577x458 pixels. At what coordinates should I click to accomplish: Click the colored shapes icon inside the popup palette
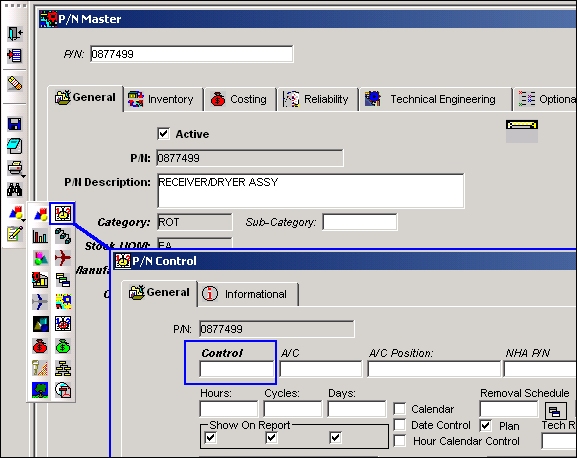pos(40,214)
